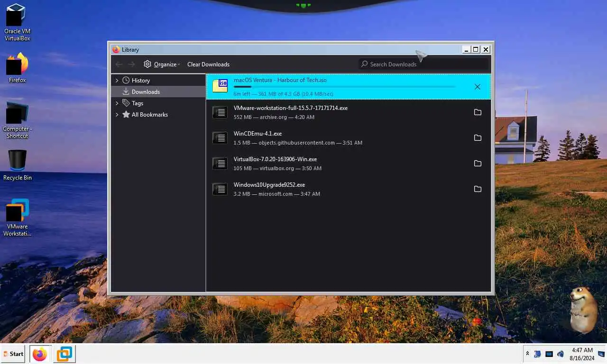Select "macOS Ventura - Harbour of Tech.iso" filename
Image resolution: width=607 pixels, height=364 pixels.
280,80
